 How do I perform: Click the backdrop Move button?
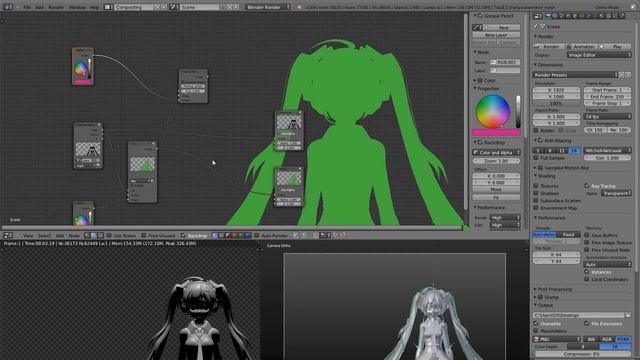496,189
